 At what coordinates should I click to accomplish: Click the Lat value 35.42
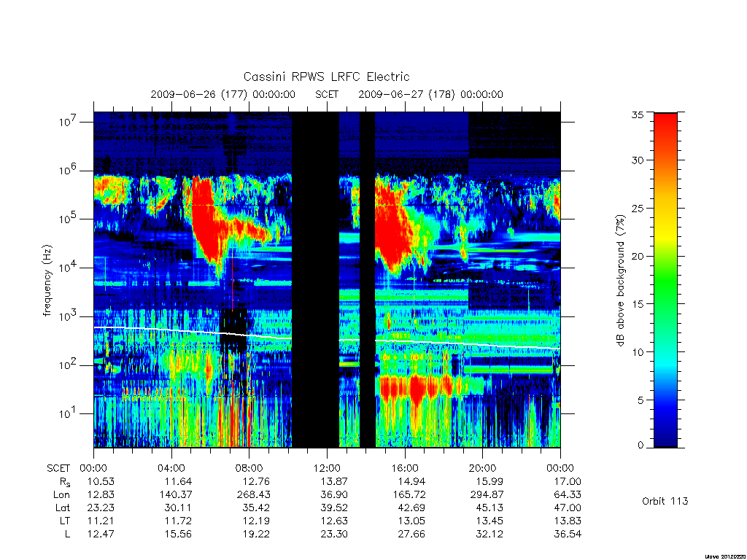tap(256, 507)
